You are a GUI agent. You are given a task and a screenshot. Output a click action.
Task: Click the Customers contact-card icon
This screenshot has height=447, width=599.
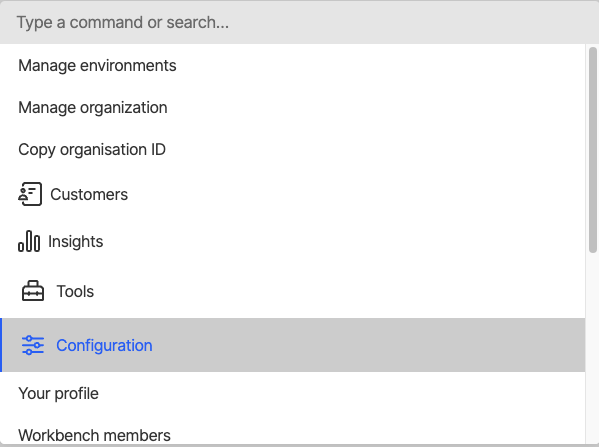point(30,194)
